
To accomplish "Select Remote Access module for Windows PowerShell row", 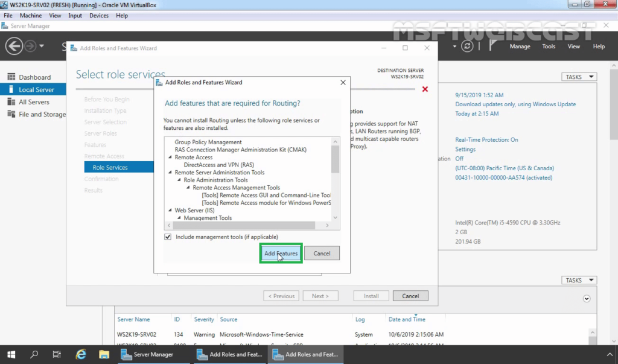I will [x=266, y=203].
